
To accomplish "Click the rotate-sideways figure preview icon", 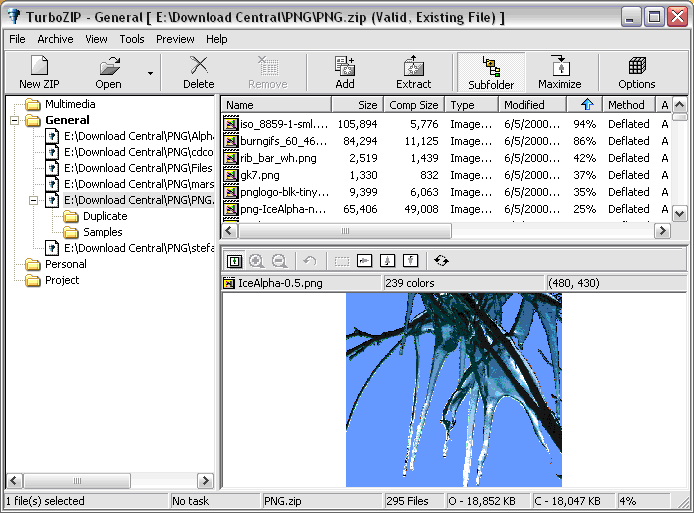I will click(364, 261).
